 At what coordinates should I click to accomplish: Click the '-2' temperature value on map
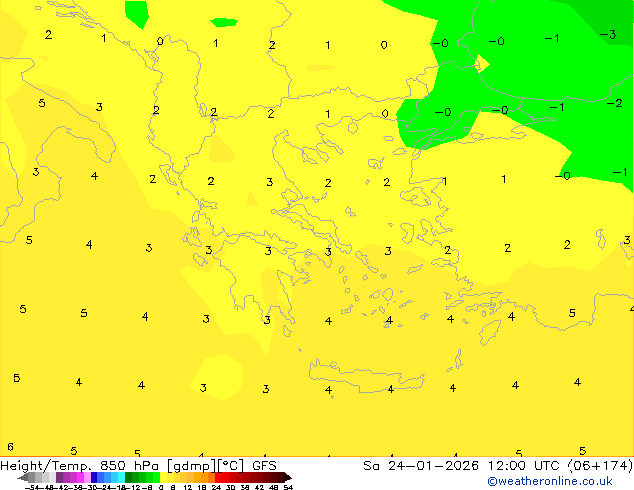[615, 103]
